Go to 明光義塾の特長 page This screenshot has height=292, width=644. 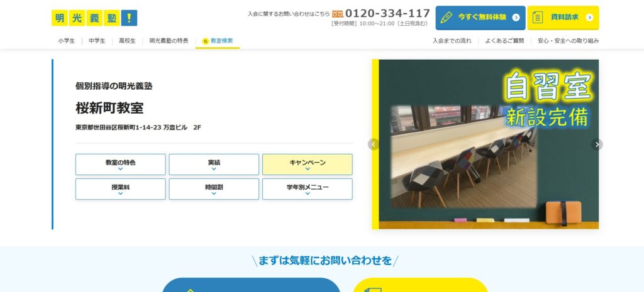tap(169, 41)
